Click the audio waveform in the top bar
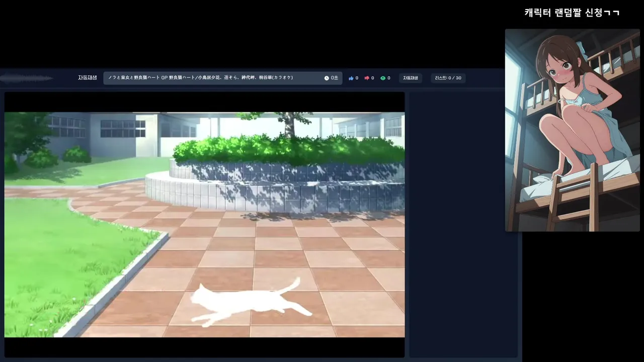Image resolution: width=644 pixels, height=362 pixels. (x=26, y=78)
